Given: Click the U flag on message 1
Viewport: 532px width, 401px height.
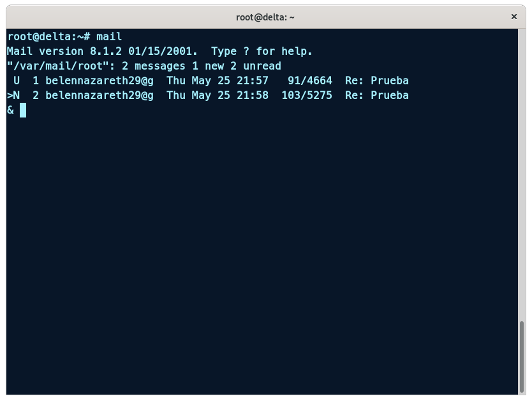Looking at the screenshot, I should [x=17, y=80].
